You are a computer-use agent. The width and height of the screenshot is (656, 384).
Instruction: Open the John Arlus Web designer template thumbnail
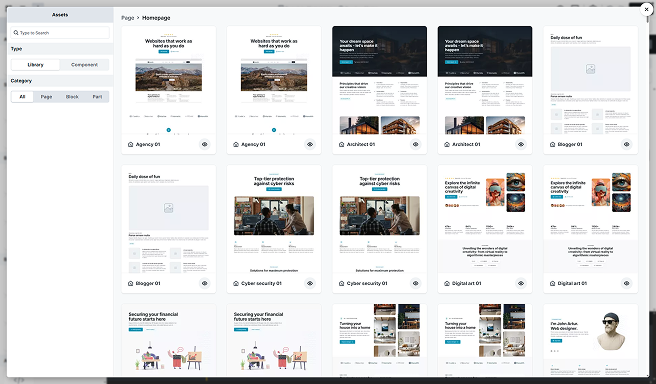click(590, 340)
